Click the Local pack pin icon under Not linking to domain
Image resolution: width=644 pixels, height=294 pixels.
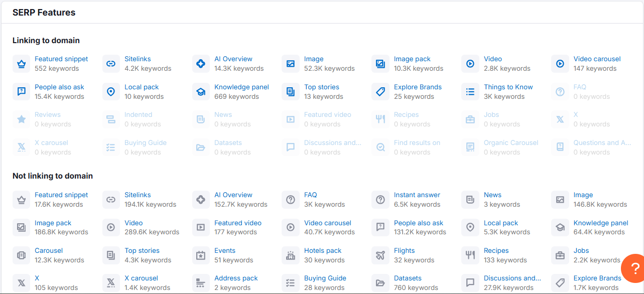470,227
